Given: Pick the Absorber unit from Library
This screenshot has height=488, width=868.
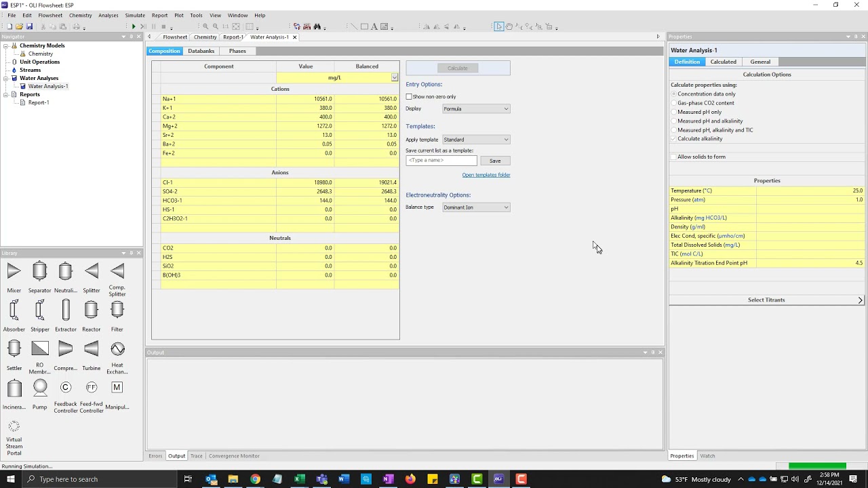Looking at the screenshot, I should pyautogui.click(x=14, y=310).
